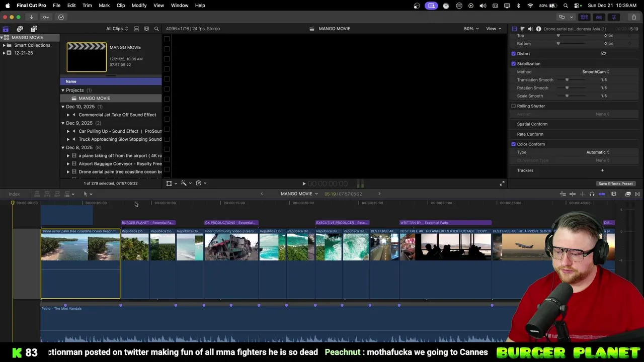Play the viewer with play button
The image size is (644, 362).
pos(304,184)
